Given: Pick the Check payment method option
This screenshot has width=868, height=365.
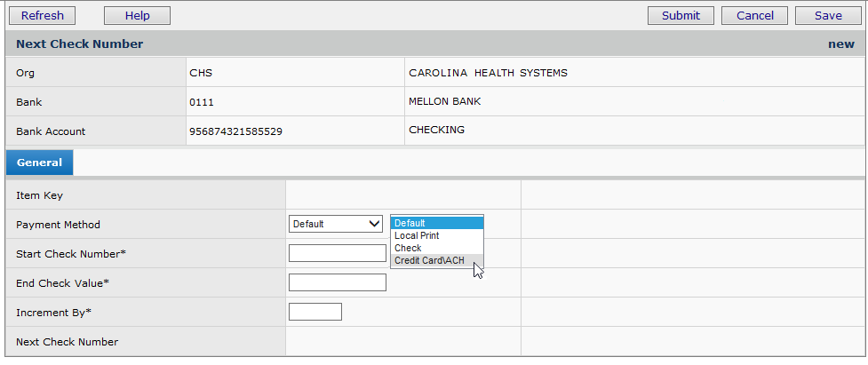Looking at the screenshot, I should click(436, 248).
